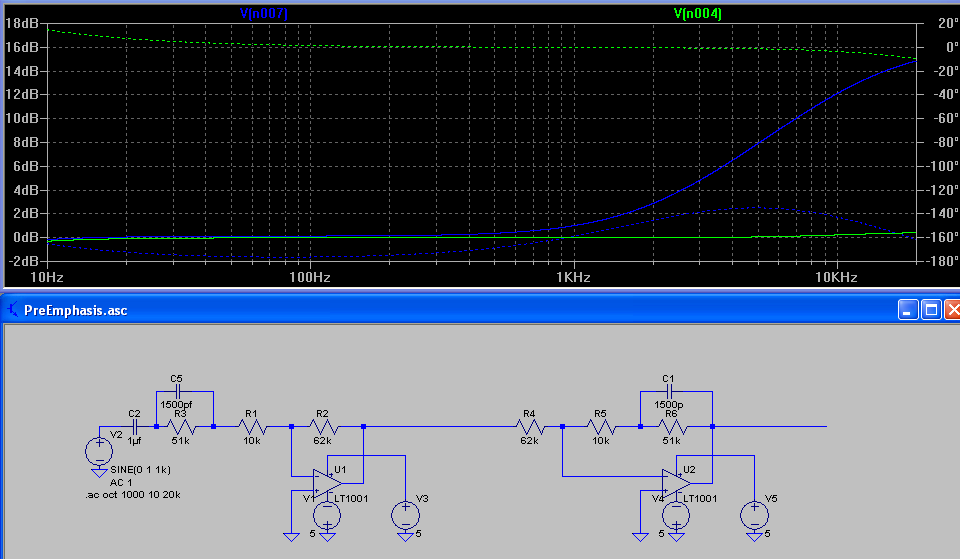Minimize the PreEmphasis.asc schematic window
This screenshot has height=559, width=960.
click(907, 310)
